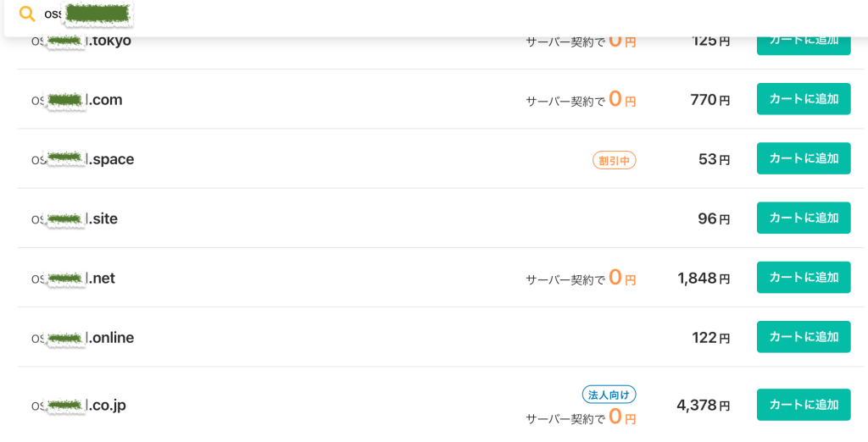Add the .co.jp domain to cart

coord(803,405)
